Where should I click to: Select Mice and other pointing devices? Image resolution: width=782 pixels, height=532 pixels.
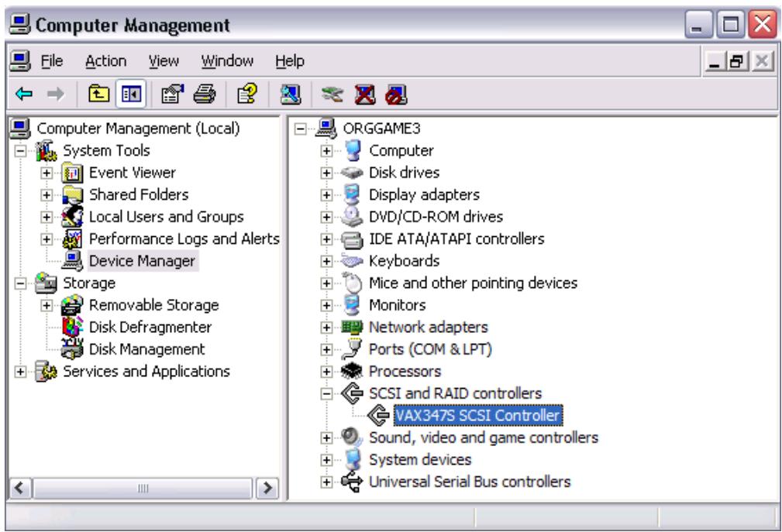(x=473, y=283)
